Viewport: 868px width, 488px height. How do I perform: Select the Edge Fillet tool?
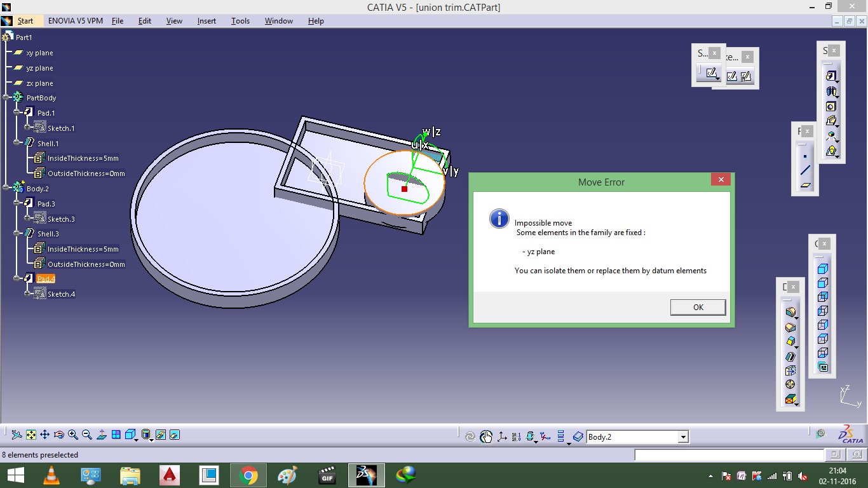(790, 312)
